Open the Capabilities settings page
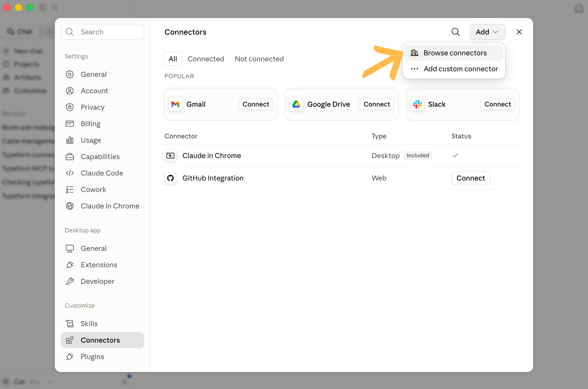 click(x=102, y=157)
